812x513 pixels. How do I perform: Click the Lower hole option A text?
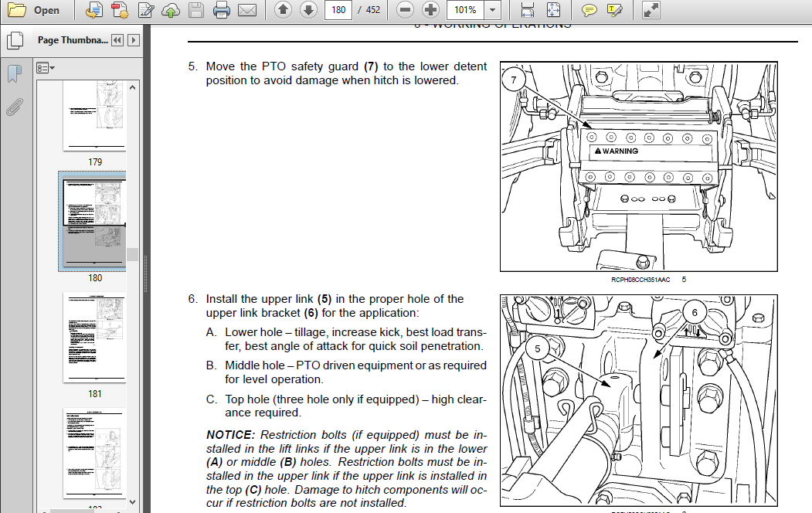(355, 339)
